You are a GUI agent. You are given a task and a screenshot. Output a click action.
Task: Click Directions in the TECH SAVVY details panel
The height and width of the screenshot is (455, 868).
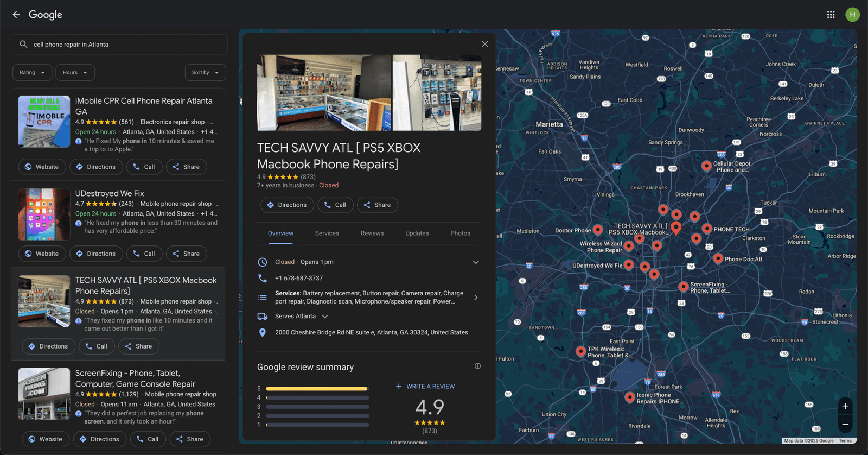287,205
